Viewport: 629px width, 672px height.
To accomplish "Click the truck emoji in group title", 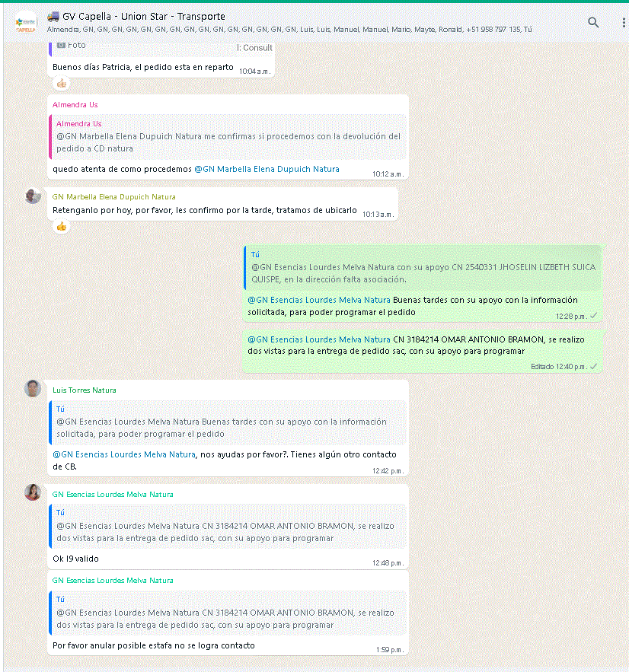I will pos(53,16).
